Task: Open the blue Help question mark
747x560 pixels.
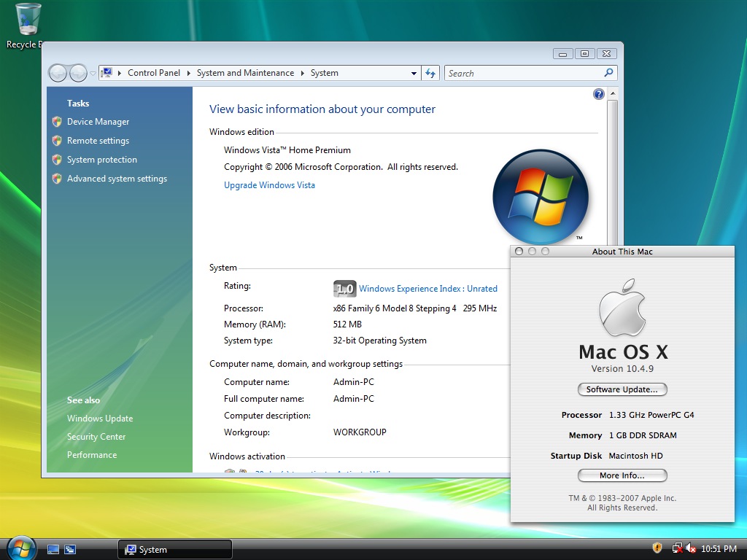Action: click(x=599, y=94)
